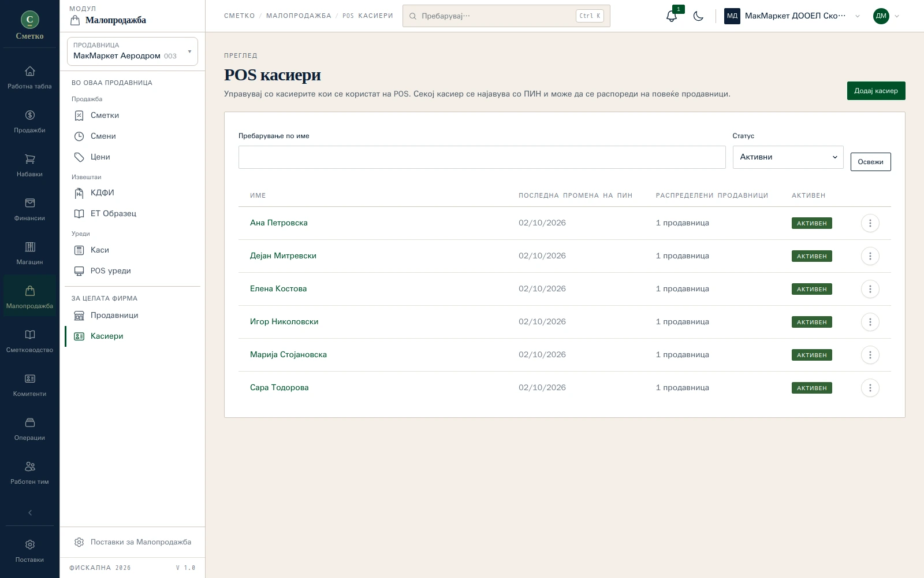
Task: Open actions menu for Елена Костова
Action: [870, 289]
